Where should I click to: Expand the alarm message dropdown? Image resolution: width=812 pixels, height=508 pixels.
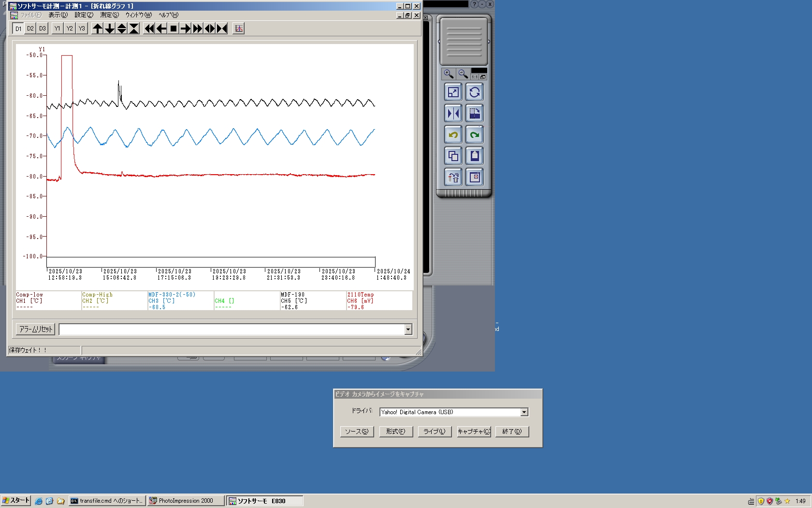pyautogui.click(x=408, y=329)
